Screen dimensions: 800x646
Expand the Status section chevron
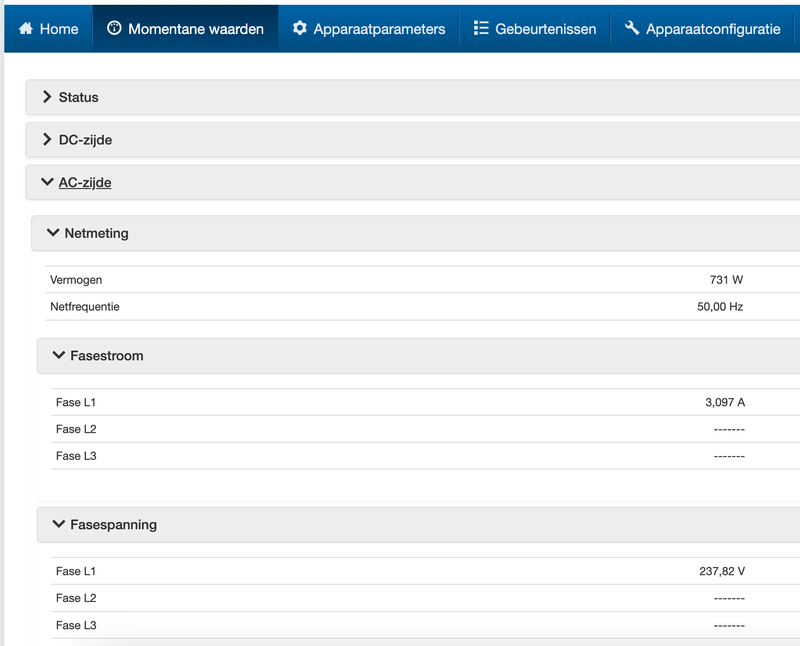(46, 97)
